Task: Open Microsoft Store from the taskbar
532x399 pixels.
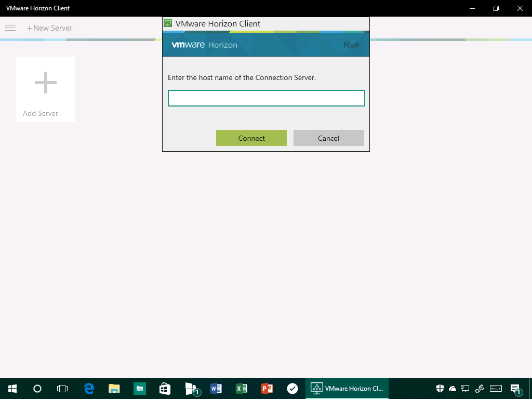Action: (x=165, y=389)
